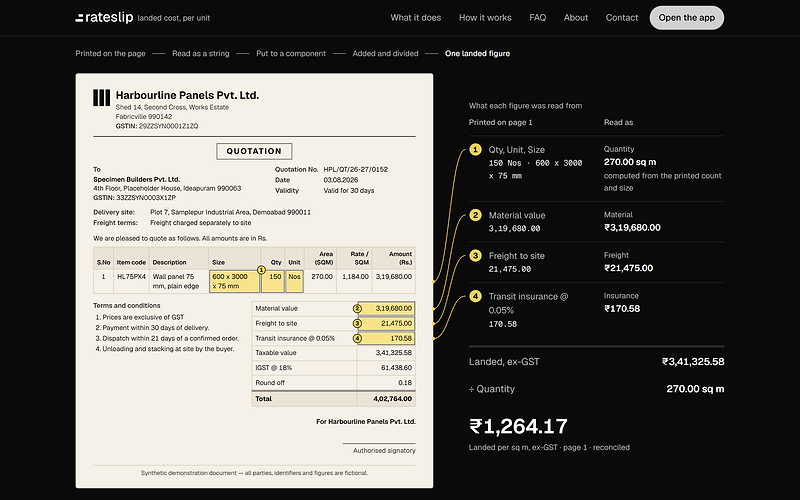Click term Prices are exclusive of GST

click(143, 317)
